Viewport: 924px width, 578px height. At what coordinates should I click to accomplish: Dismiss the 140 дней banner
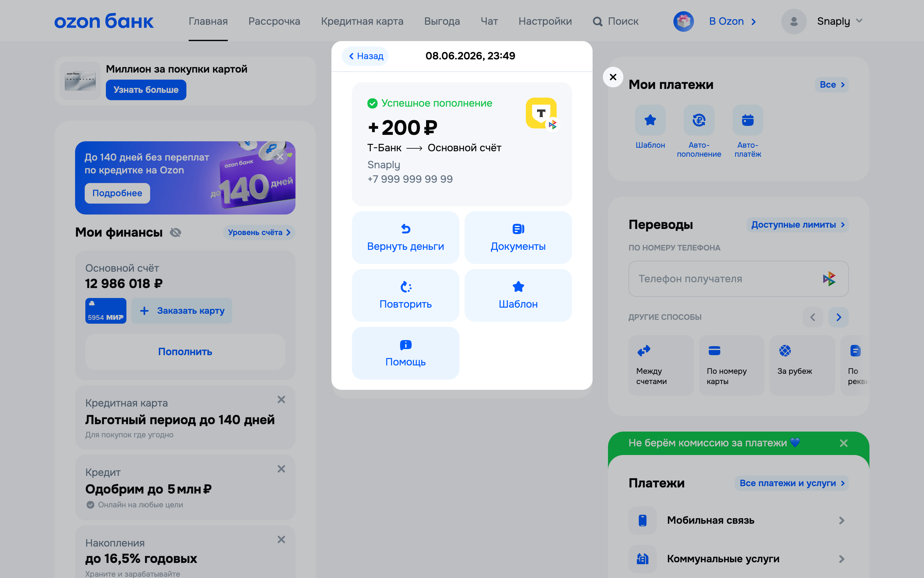280,157
